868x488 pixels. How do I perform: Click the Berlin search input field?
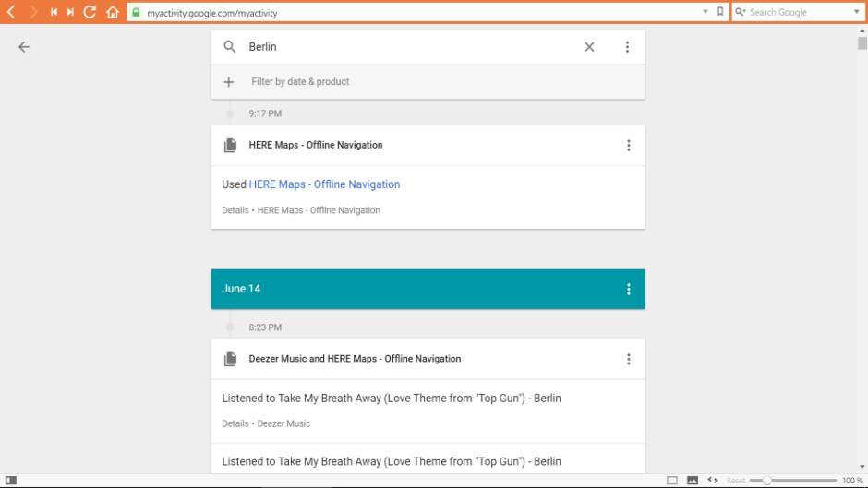click(406, 47)
